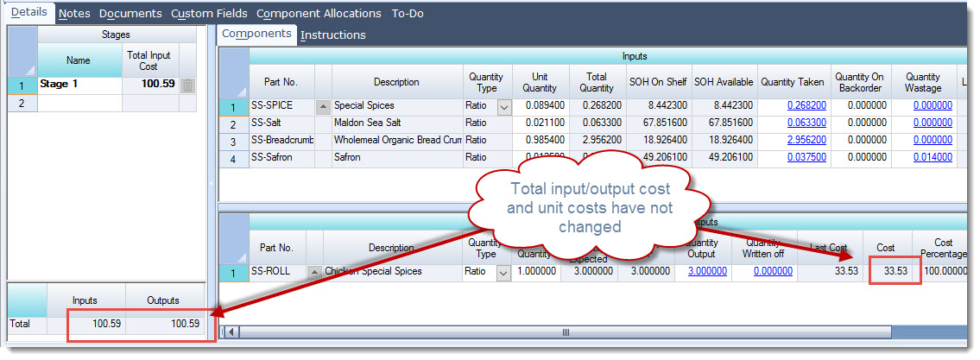The height and width of the screenshot is (360, 980).
Task: Delete Stage 1 using trash icon
Action: pos(187,85)
